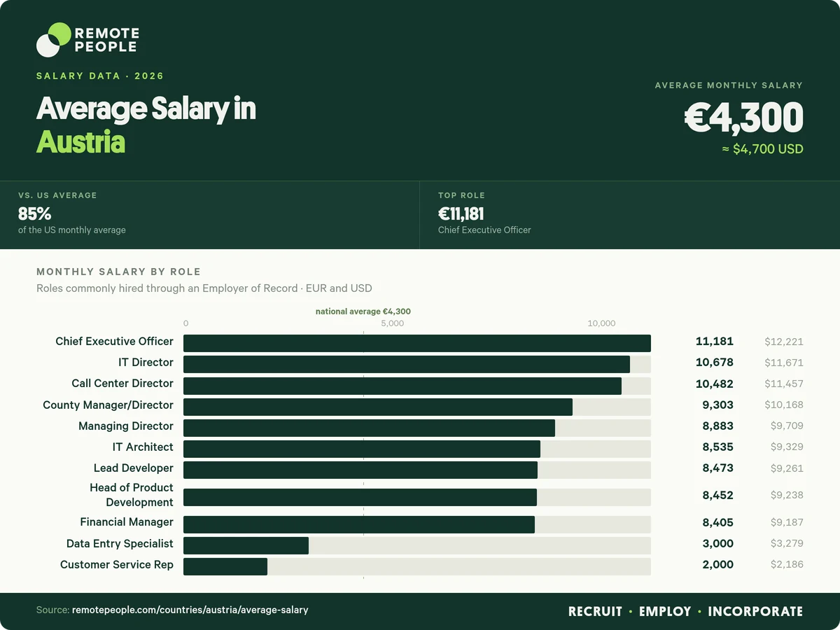Click the Financial Manager row label
840x630 pixels.
click(127, 522)
